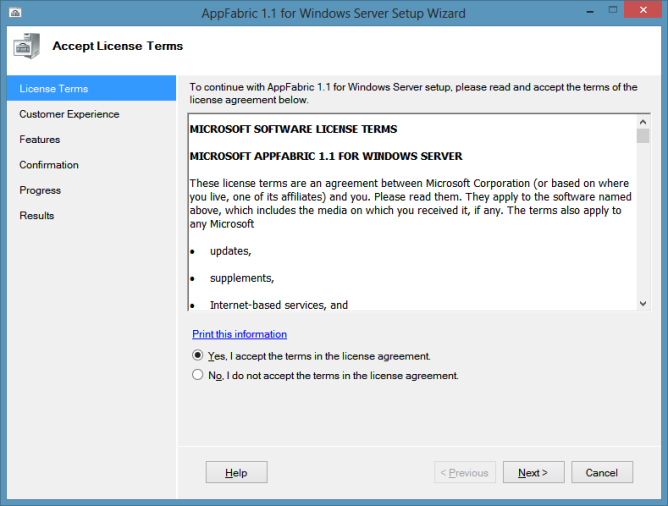Image resolution: width=668 pixels, height=506 pixels.
Task: Click the license text scroll down arrow
Action: (643, 302)
